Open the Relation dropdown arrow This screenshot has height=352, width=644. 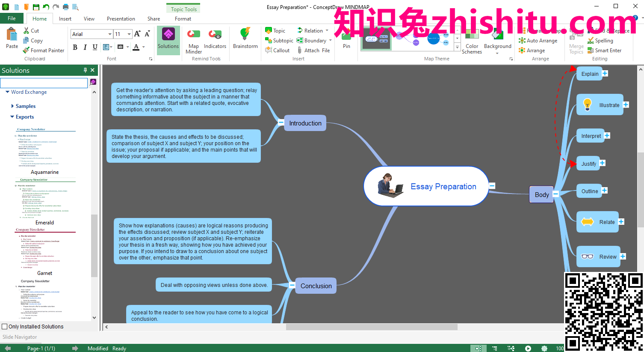(x=327, y=30)
